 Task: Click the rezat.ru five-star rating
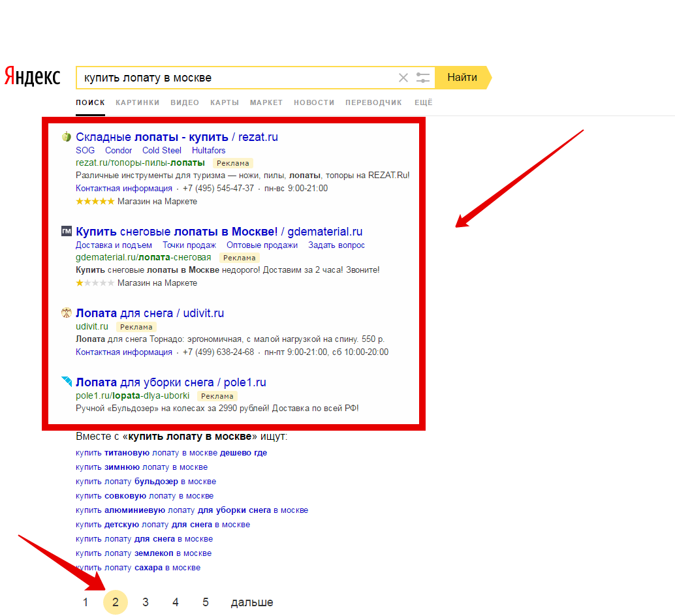tap(95, 202)
